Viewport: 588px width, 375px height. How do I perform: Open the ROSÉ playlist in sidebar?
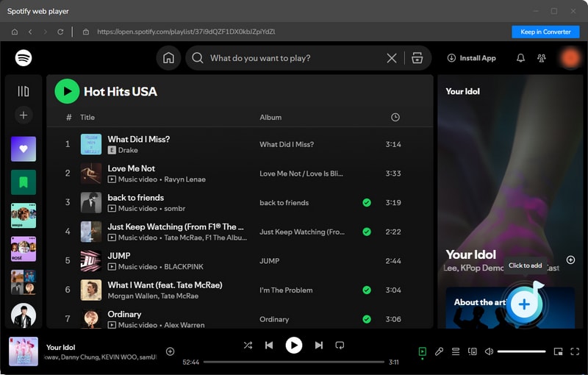(x=24, y=249)
